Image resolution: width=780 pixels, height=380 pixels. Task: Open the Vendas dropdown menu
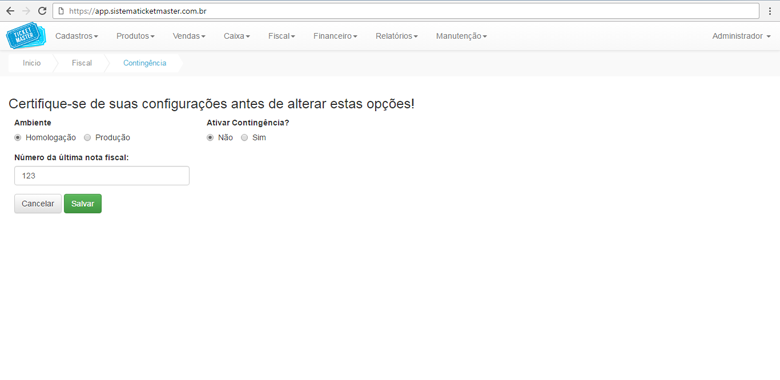tap(189, 36)
